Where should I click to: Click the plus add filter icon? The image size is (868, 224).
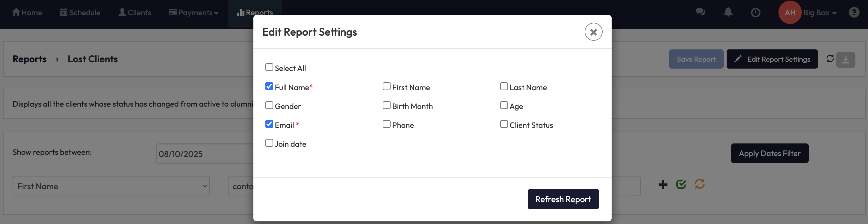coord(663,184)
